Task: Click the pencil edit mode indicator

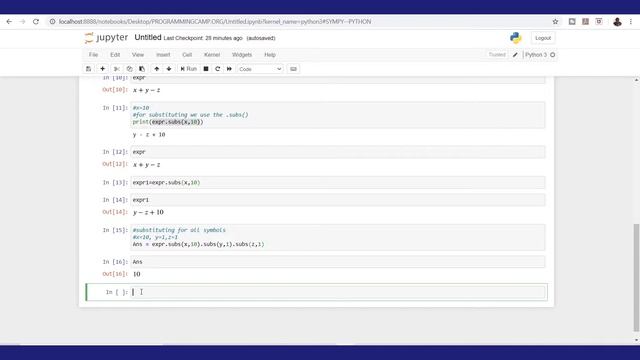Action: tap(515, 55)
